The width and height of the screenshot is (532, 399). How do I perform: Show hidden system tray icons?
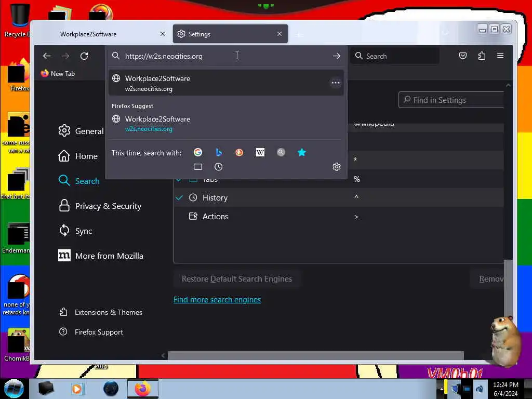click(x=442, y=389)
